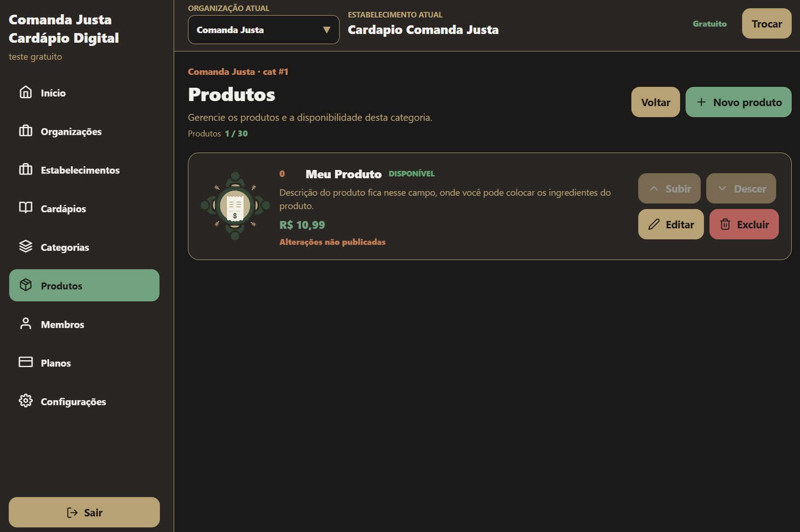Click the 'teste gratuito' label
800x532 pixels.
tap(35, 57)
